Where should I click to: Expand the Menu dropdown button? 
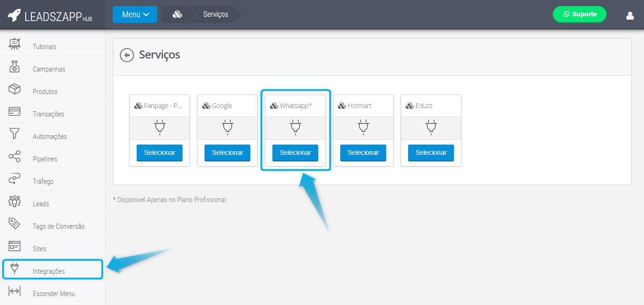(135, 15)
